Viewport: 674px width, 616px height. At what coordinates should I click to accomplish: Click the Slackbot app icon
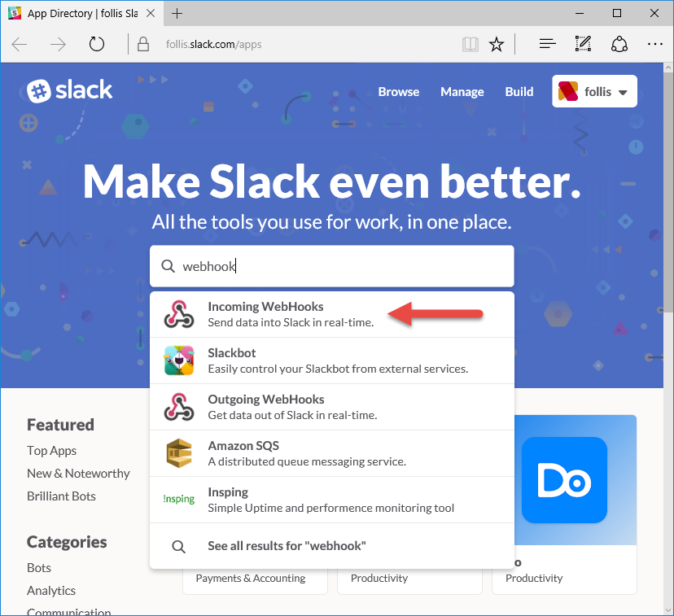[179, 360]
